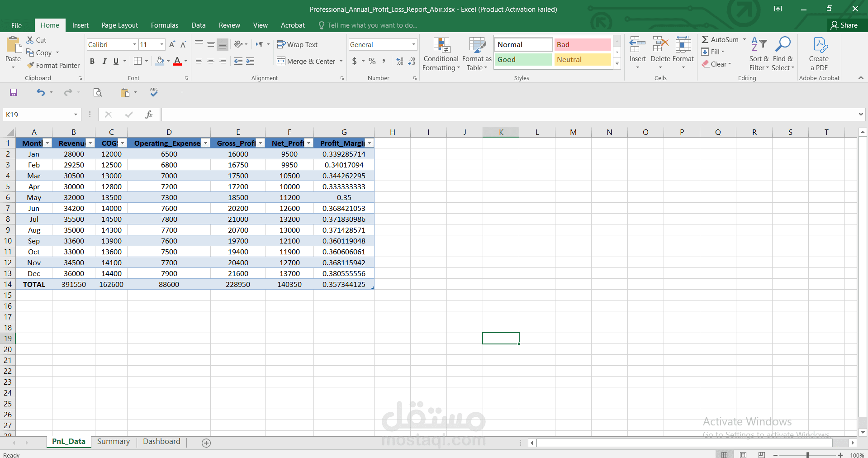Image resolution: width=868 pixels, height=458 pixels.
Task: Decrease font size with the smaller A
Action: pos(183,44)
